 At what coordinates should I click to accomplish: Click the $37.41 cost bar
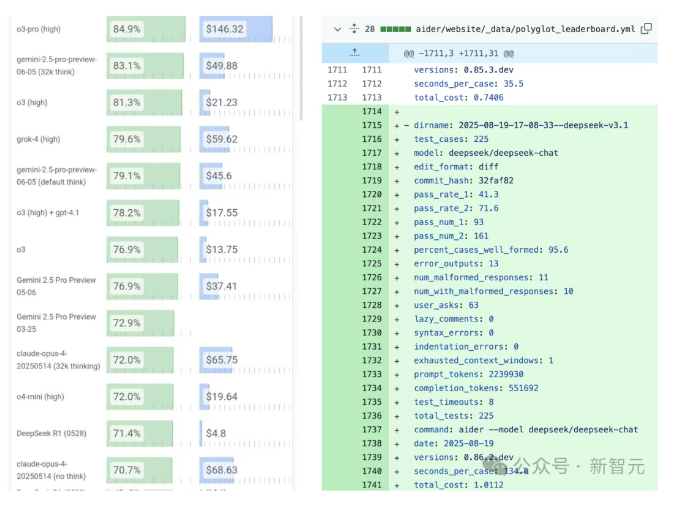(x=209, y=286)
